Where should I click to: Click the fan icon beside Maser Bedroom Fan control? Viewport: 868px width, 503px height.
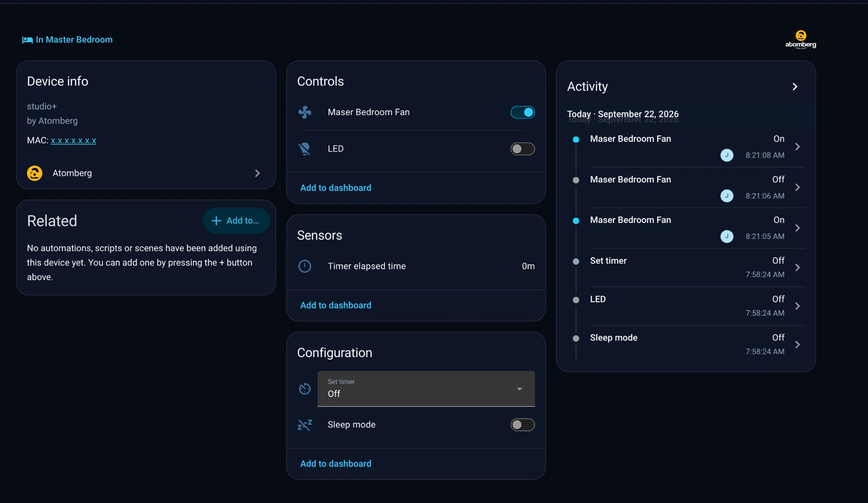point(305,112)
